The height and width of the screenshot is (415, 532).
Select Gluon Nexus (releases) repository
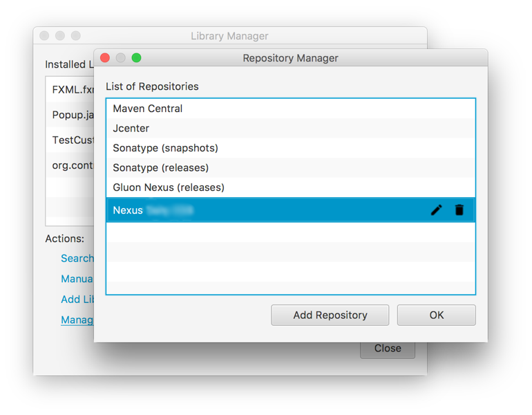[x=291, y=187]
